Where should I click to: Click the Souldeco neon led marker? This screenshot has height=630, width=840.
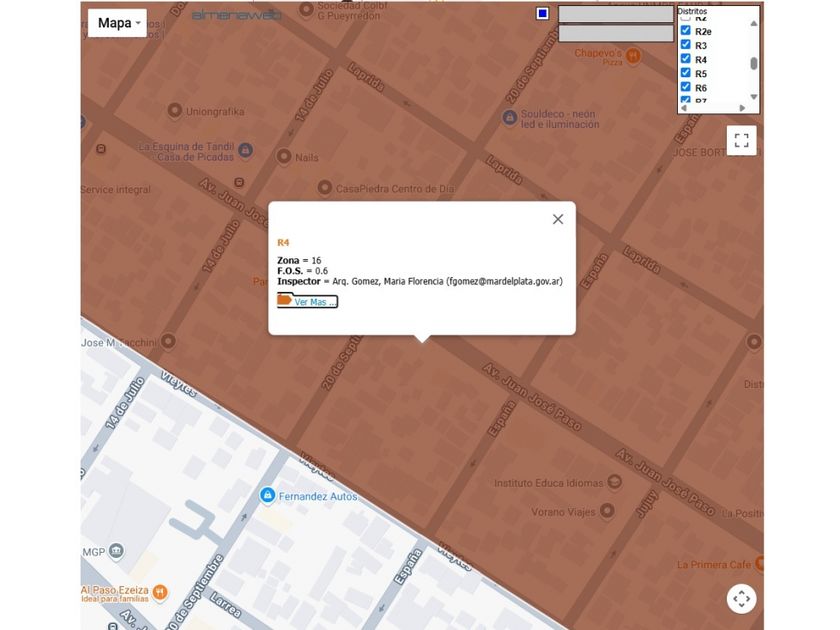509,117
